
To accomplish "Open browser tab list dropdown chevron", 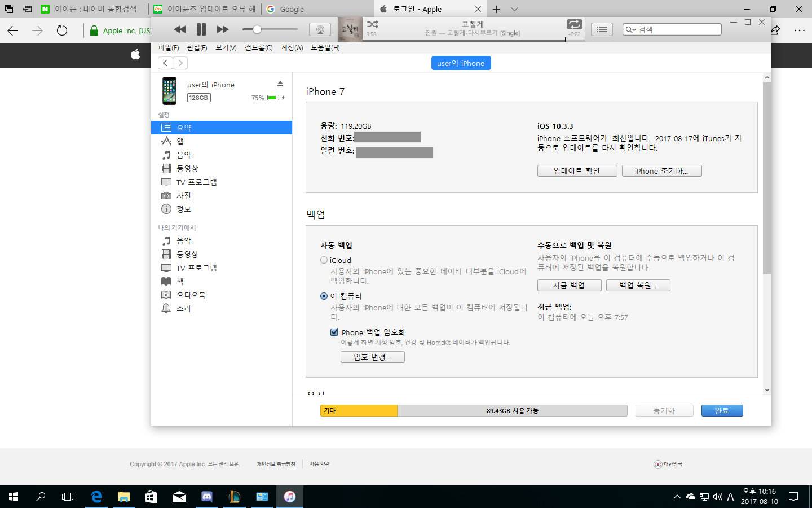I will click(x=514, y=9).
